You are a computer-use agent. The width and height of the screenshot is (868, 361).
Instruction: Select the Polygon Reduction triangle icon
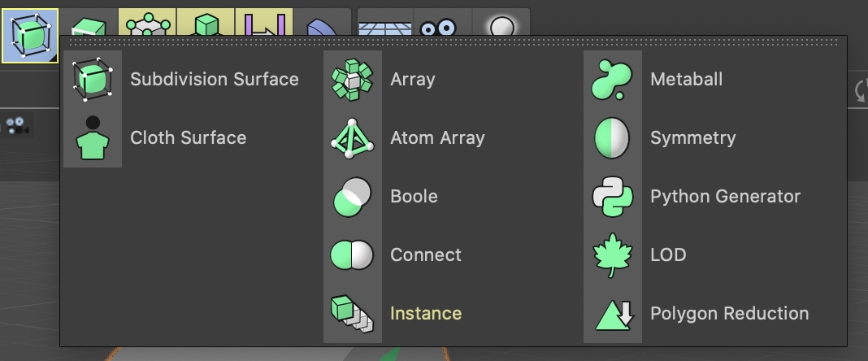613,314
